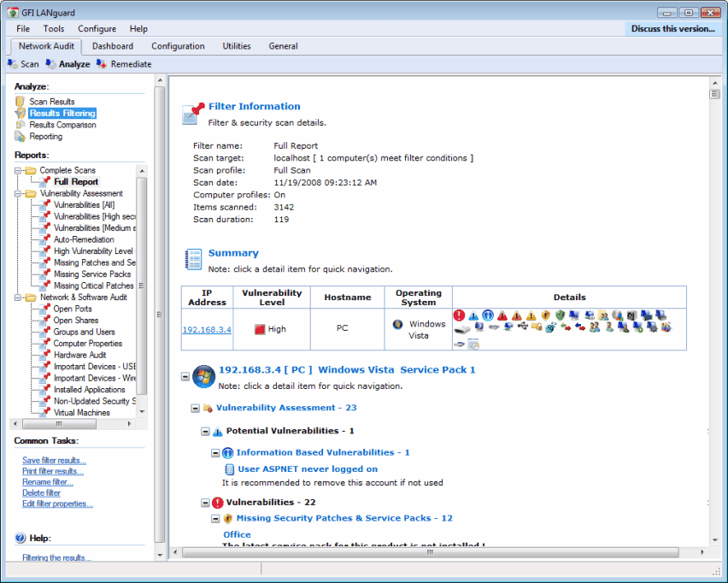The width and height of the screenshot is (728, 583).
Task: Click Filtering the results help link
Action: click(56, 558)
